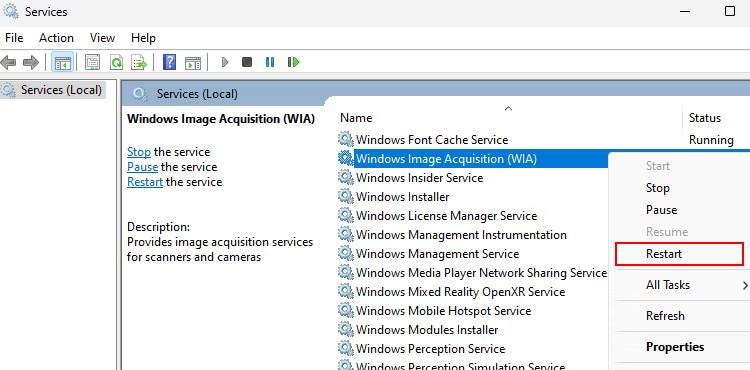Sort services by the Name column header
The image size is (750, 370).
[x=356, y=118]
